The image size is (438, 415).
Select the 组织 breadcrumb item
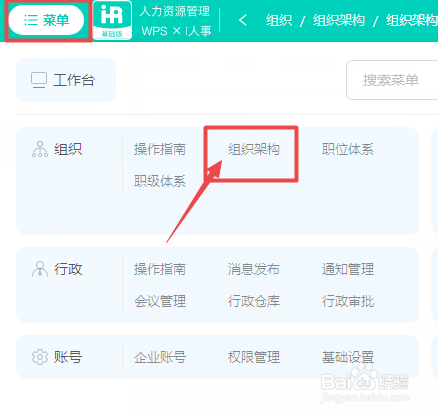pyautogui.click(x=279, y=21)
